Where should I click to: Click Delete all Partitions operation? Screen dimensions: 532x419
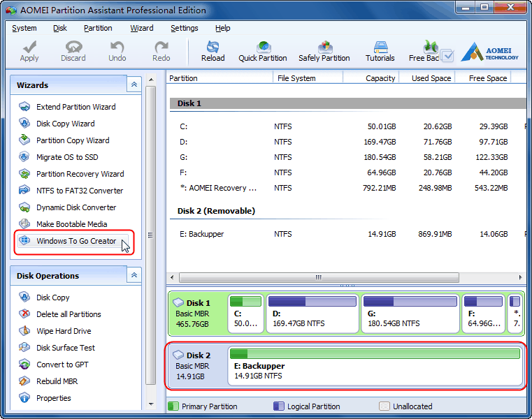[x=69, y=314]
